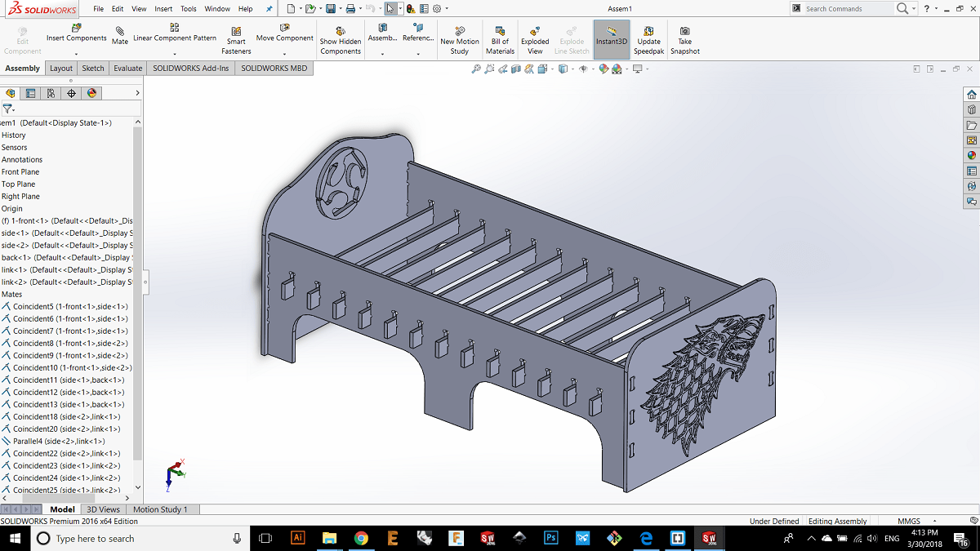Take Snapshot of the assembly

pyautogui.click(x=684, y=41)
